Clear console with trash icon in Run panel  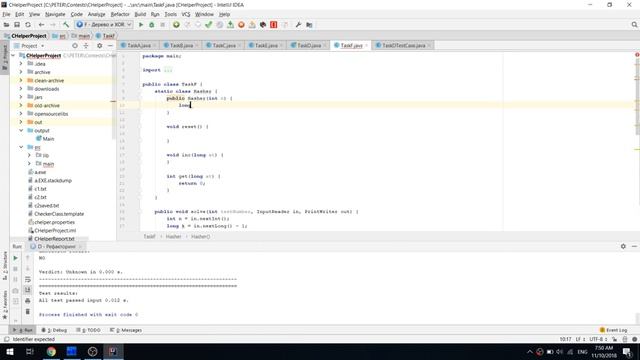point(28,311)
